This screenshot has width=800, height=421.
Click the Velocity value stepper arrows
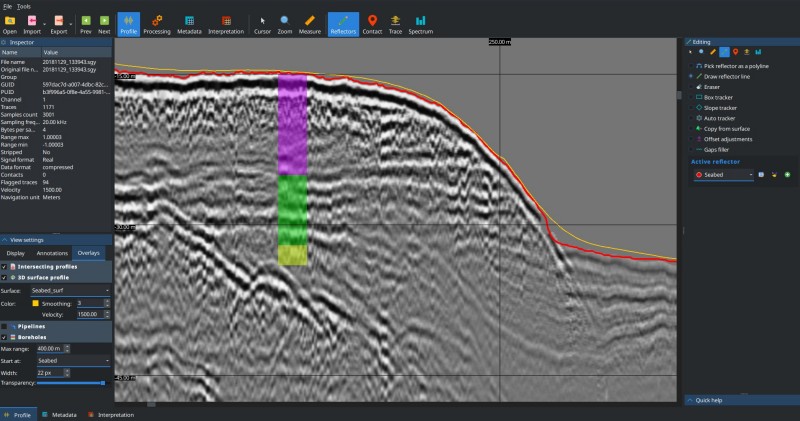[x=107, y=314]
